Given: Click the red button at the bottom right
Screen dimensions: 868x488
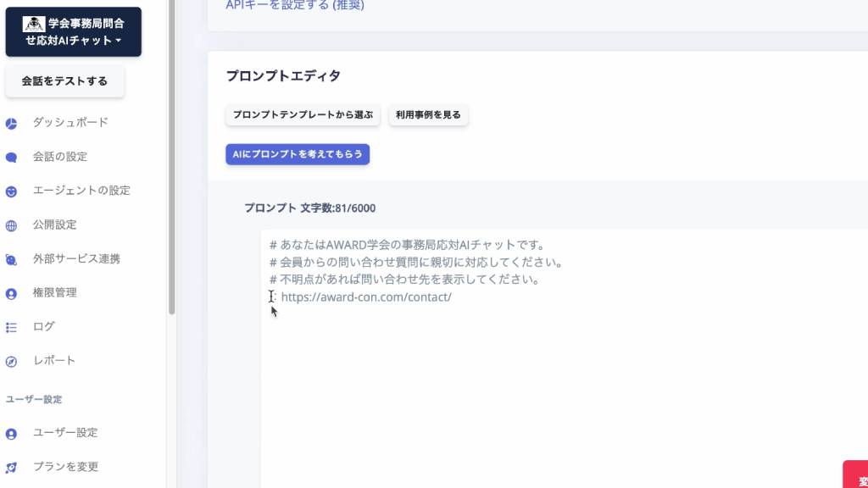Looking at the screenshot, I should pos(854,474).
